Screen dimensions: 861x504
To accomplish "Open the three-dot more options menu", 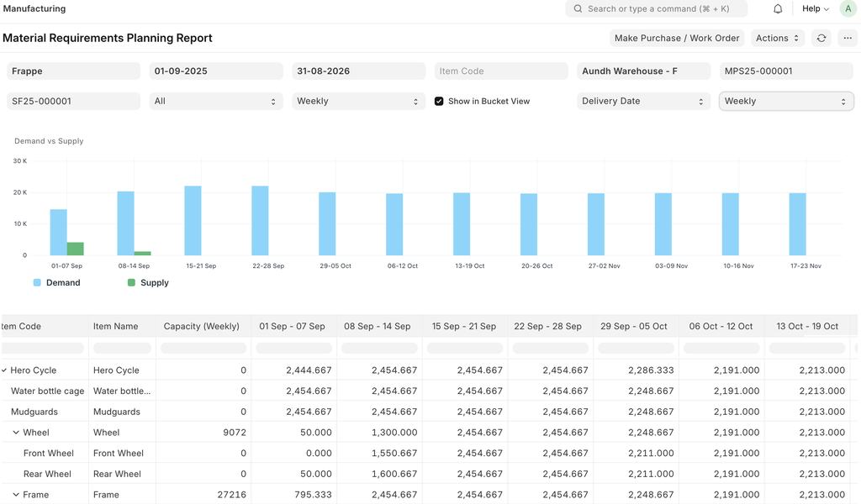I will click(x=848, y=38).
